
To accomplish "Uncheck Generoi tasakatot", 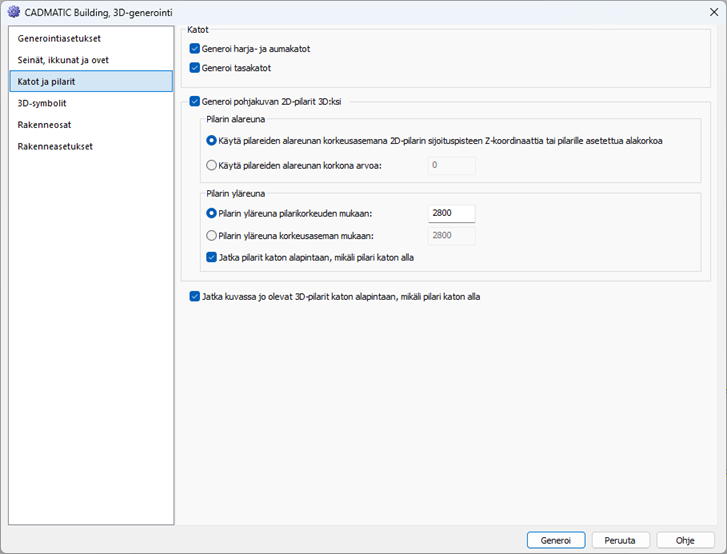I will [195, 68].
